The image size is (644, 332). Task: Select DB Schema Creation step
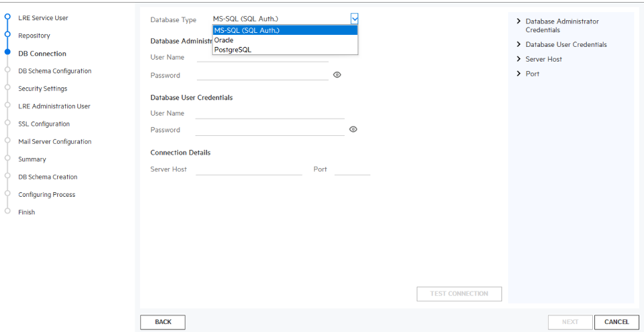48,177
